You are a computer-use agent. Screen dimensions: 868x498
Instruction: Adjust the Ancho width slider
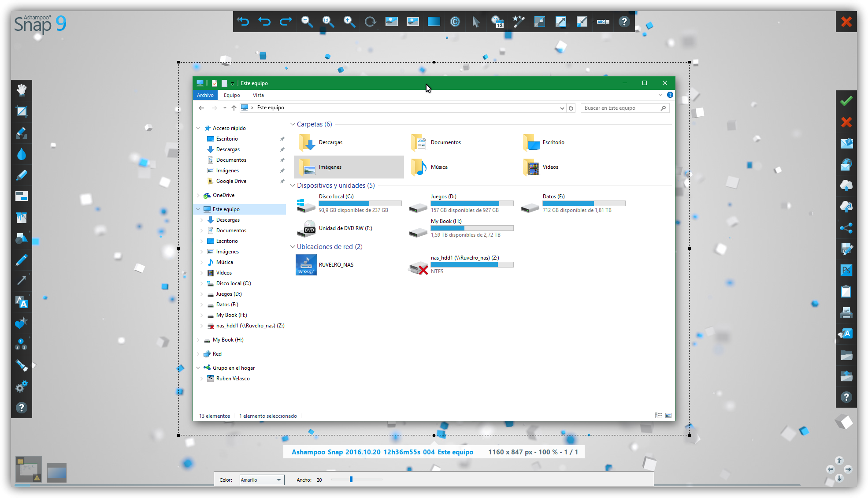[x=351, y=479]
